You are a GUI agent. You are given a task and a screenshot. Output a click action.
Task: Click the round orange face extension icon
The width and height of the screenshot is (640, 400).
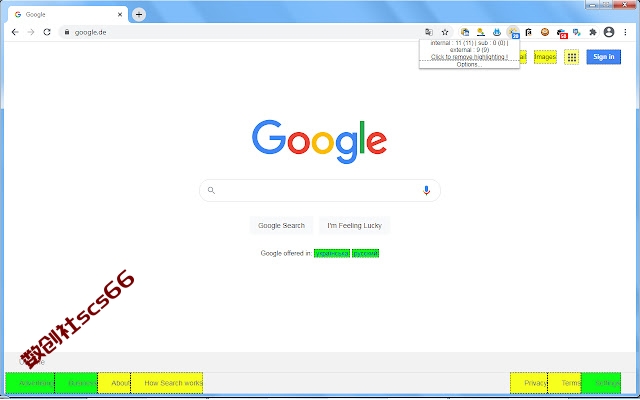(545, 32)
